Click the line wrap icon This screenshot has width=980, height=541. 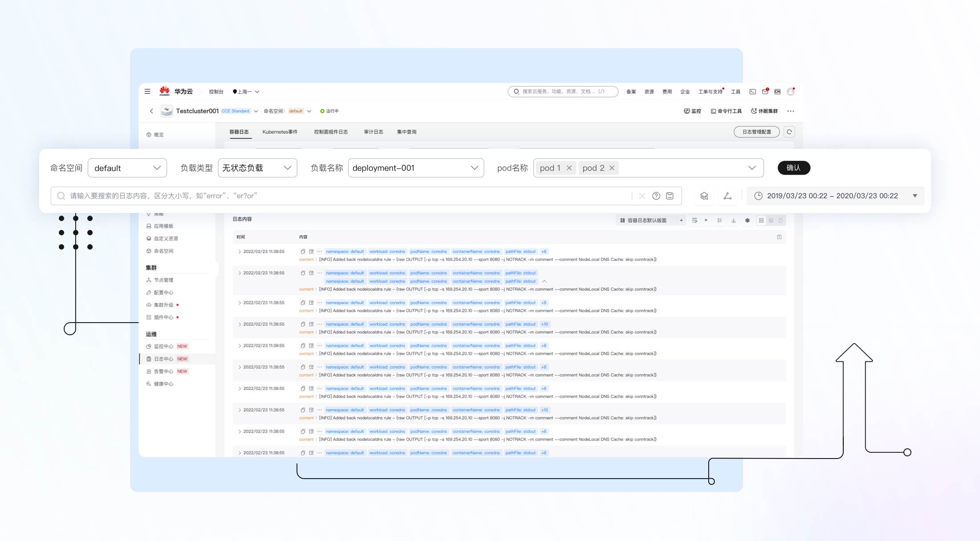click(694, 221)
